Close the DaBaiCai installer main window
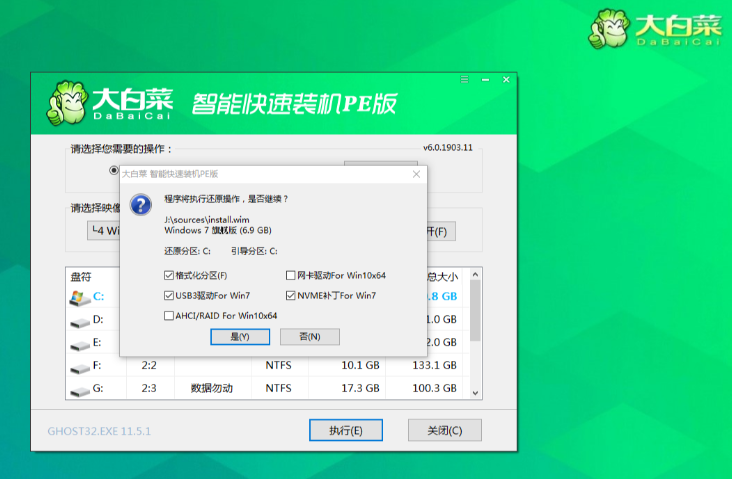 tap(506, 80)
